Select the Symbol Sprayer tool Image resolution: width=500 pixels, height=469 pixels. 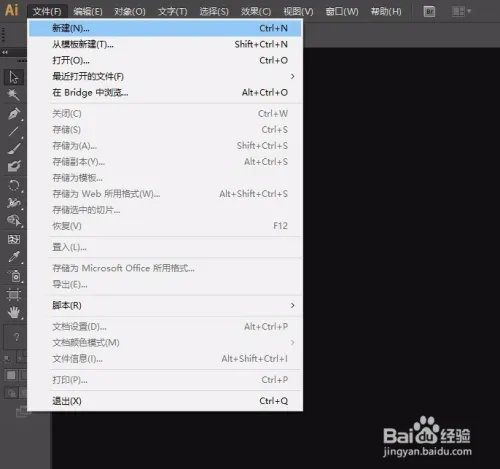click(x=14, y=276)
